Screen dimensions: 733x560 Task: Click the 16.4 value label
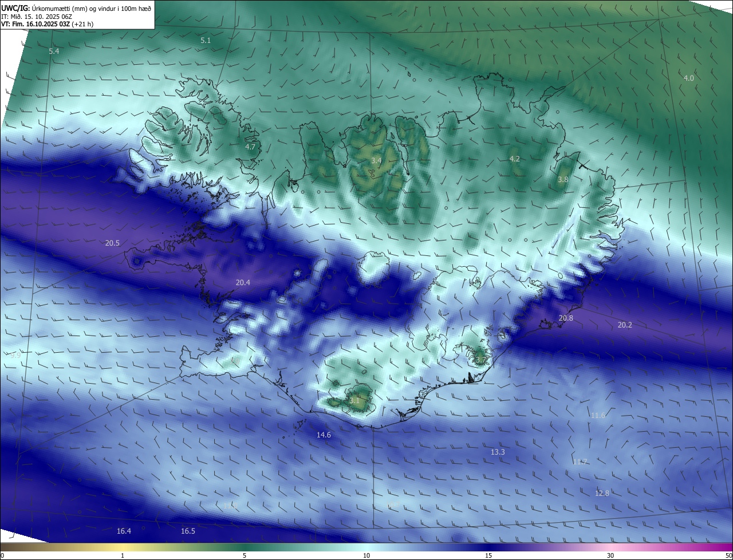pyautogui.click(x=124, y=531)
